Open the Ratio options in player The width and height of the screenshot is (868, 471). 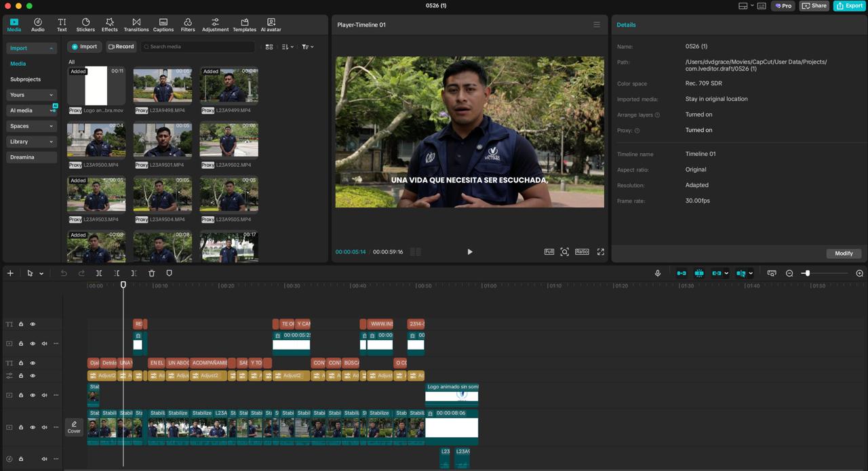click(x=582, y=251)
